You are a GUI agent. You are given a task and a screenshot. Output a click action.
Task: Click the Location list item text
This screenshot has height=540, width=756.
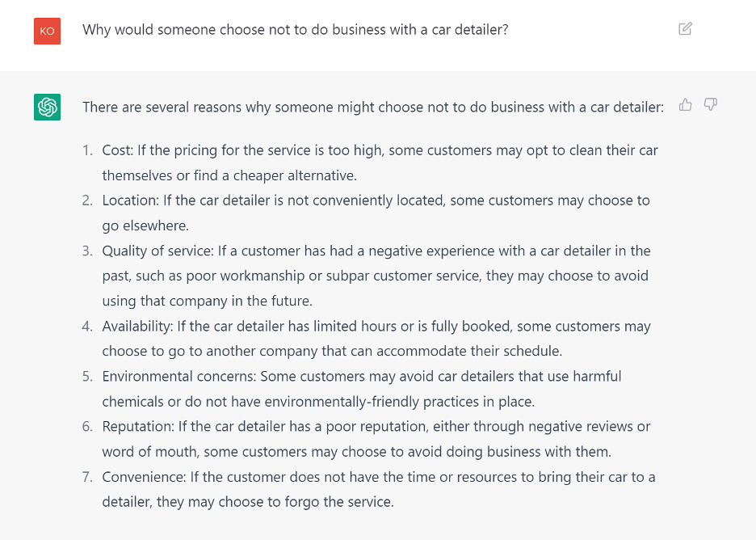(x=376, y=213)
